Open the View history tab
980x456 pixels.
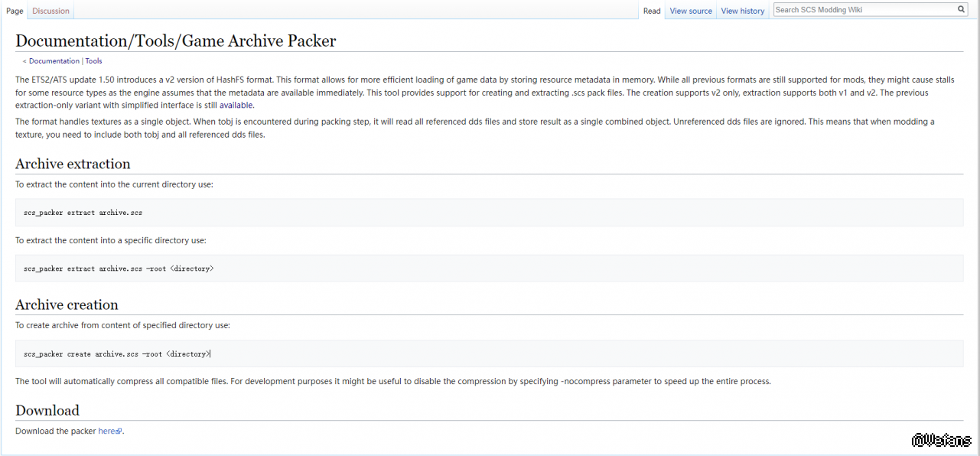tap(742, 11)
